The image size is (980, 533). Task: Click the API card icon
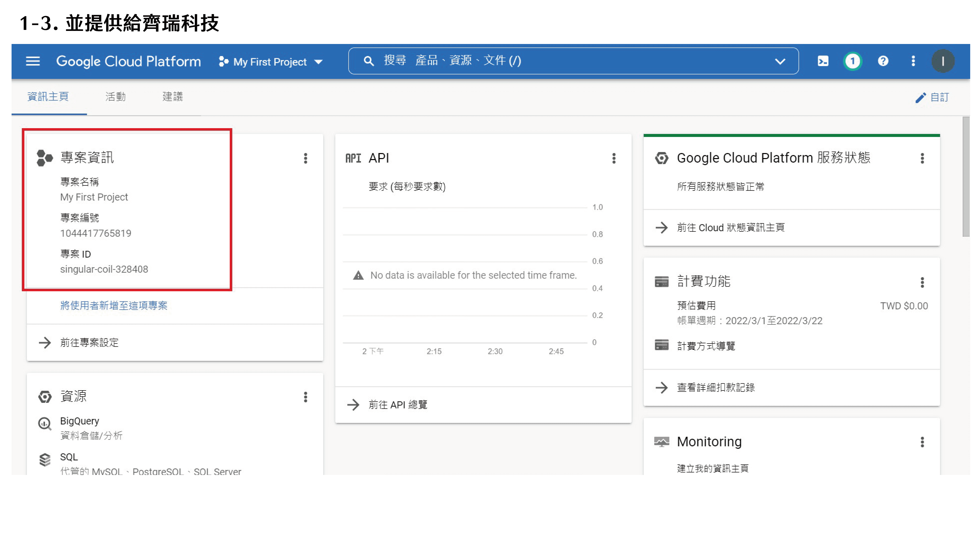(x=353, y=158)
